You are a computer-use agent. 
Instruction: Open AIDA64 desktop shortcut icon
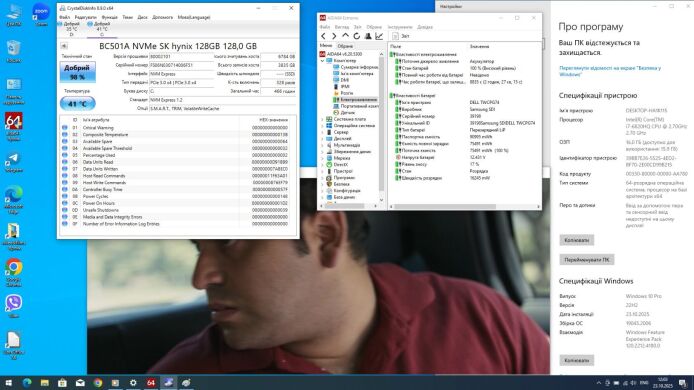point(14,127)
